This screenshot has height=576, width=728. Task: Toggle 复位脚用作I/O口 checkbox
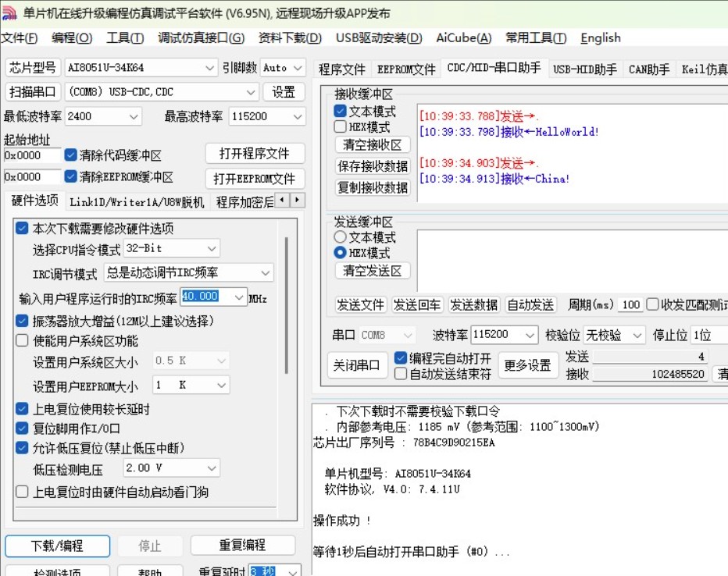point(22,428)
